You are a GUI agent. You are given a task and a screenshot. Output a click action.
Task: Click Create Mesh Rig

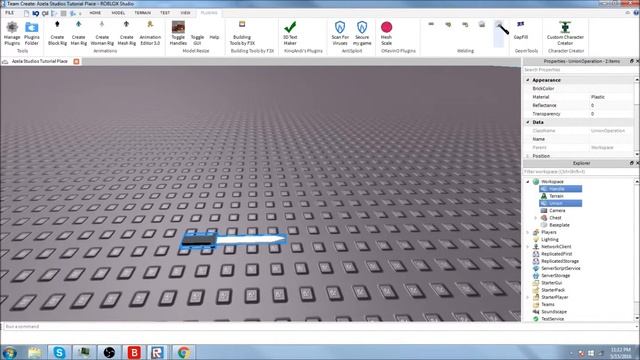(127, 33)
